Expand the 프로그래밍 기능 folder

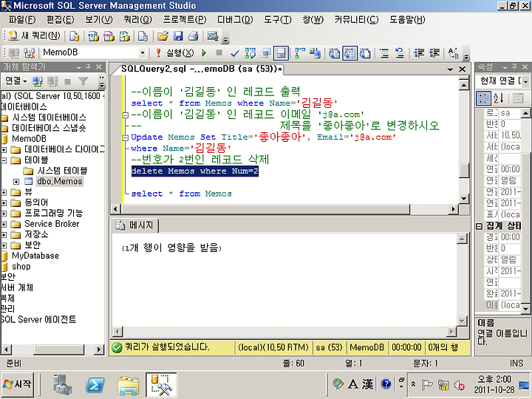point(4,214)
